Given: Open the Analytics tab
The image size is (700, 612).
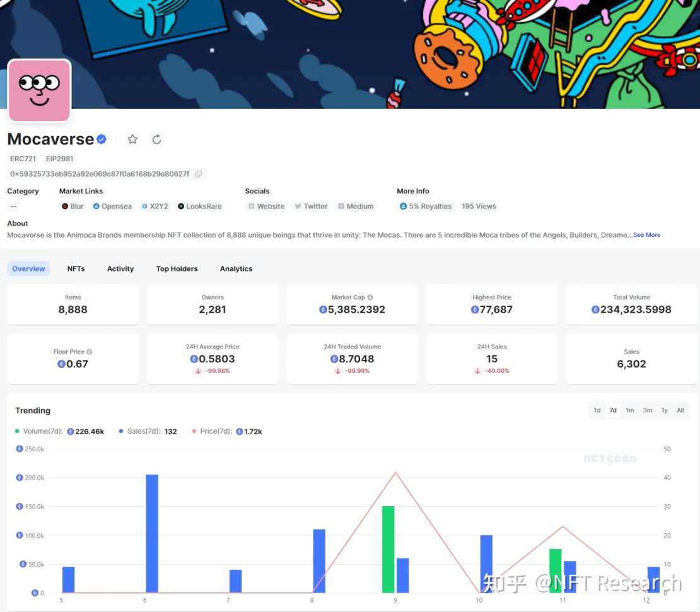Looking at the screenshot, I should tap(236, 268).
